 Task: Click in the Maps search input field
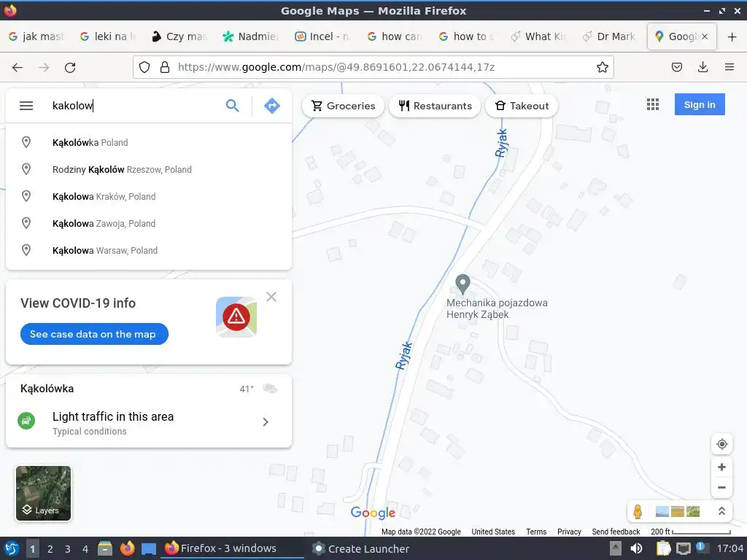[x=133, y=106]
